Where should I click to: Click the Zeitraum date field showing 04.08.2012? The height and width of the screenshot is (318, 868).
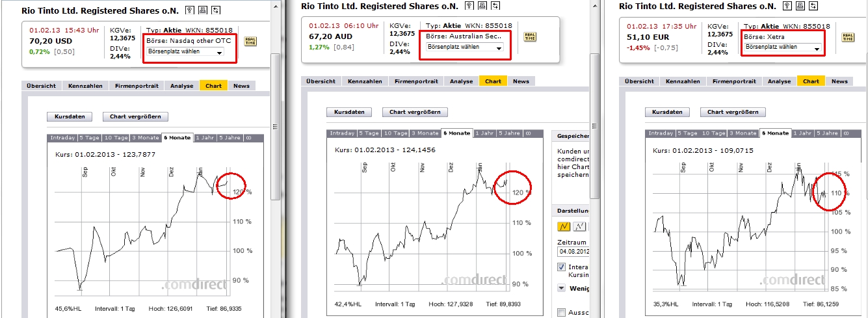pyautogui.click(x=573, y=251)
